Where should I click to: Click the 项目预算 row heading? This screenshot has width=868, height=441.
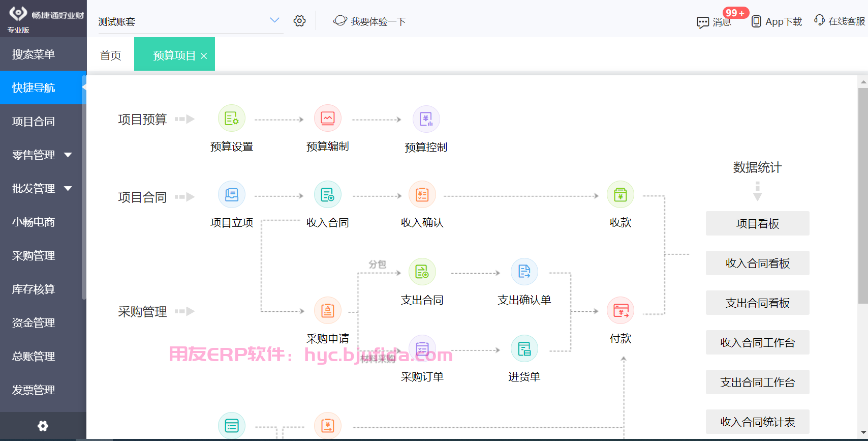coord(142,119)
